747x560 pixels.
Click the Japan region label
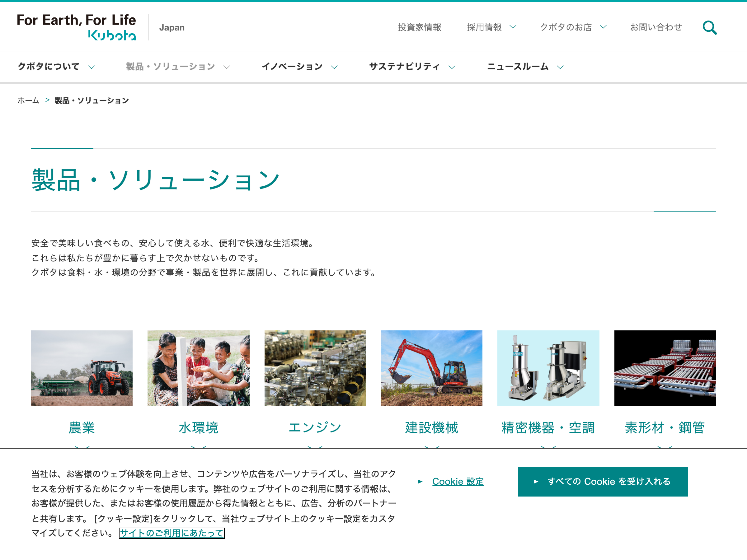coord(172,28)
